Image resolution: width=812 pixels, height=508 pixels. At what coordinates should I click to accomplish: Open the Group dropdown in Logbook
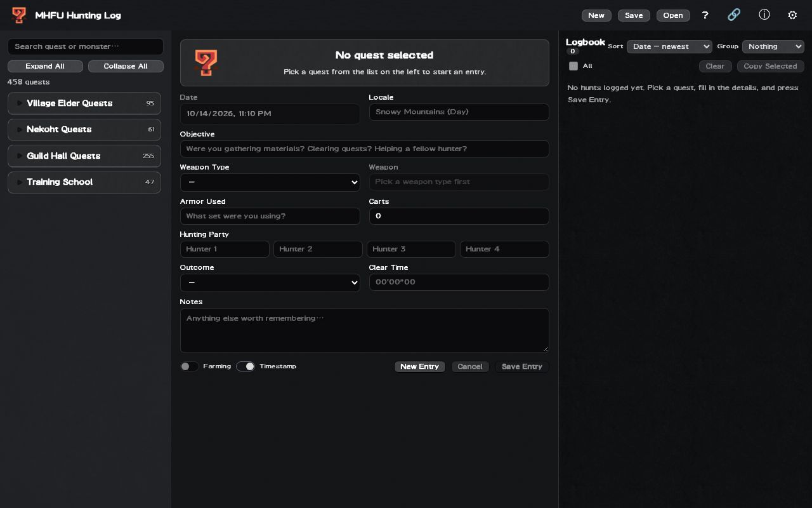click(773, 46)
